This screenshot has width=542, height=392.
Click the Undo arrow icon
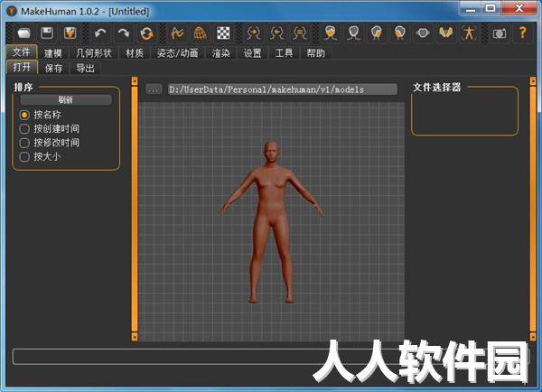100,33
